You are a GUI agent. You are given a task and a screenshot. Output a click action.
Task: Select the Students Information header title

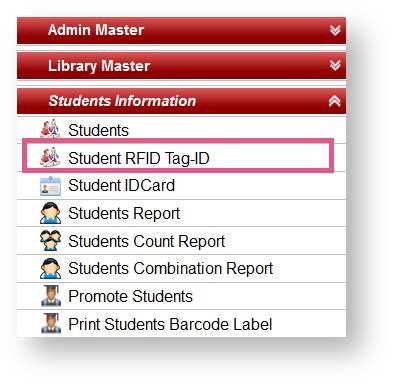122,101
